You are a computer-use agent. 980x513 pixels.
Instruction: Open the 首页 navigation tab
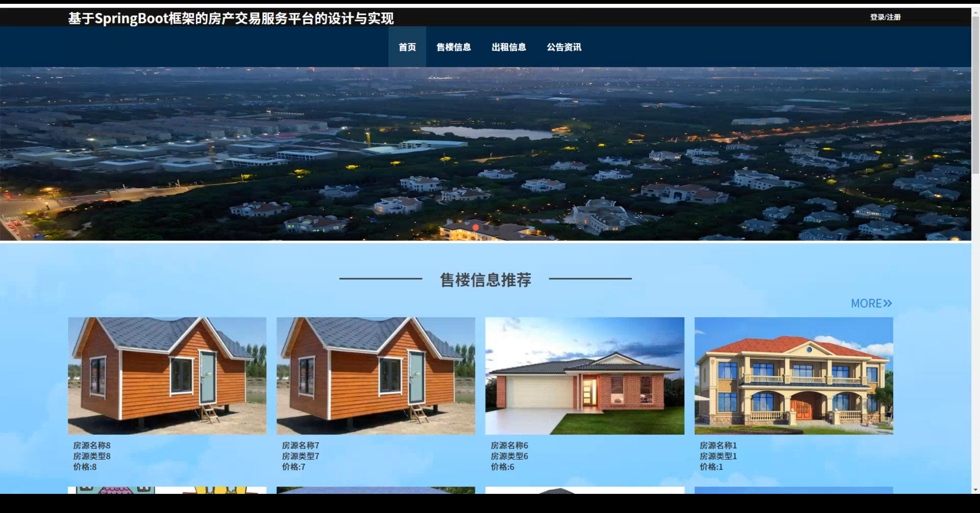click(407, 47)
